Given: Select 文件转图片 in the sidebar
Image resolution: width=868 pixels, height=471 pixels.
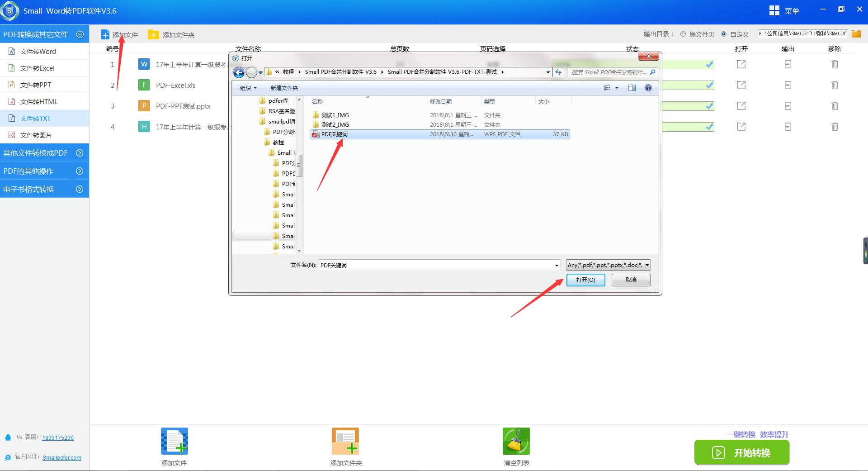Looking at the screenshot, I should [x=44, y=135].
